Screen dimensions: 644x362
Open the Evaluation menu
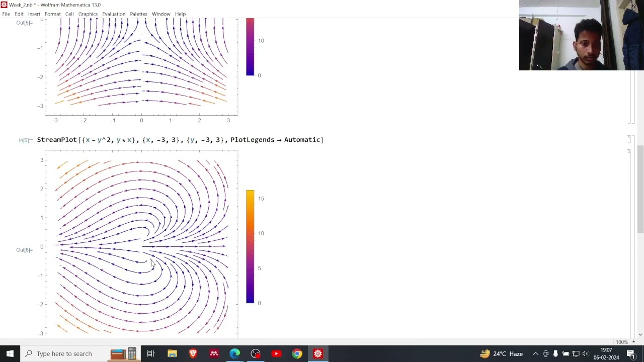[114, 14]
